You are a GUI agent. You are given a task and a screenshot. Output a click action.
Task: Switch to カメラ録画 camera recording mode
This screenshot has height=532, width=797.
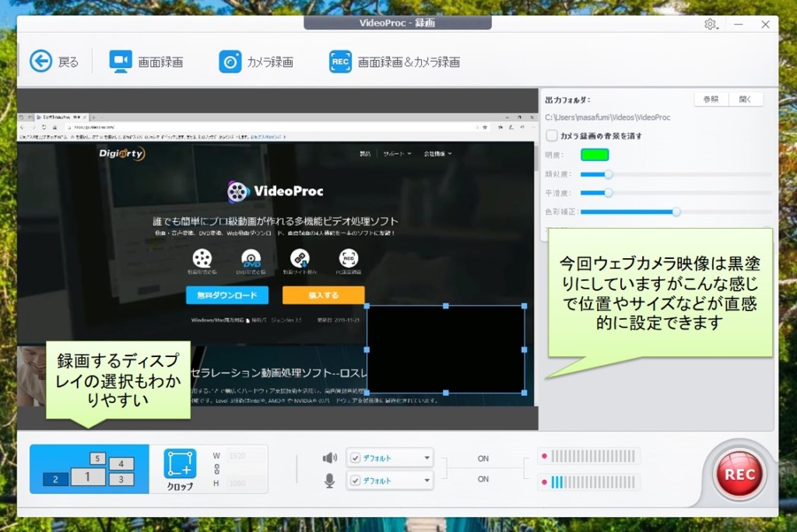[x=255, y=61]
